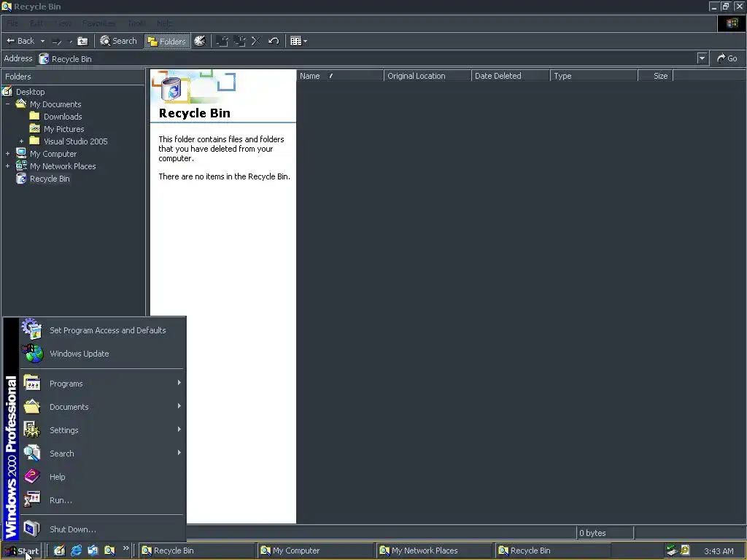Click the network connection tray icon
This screenshot has width=747, height=560.
pyautogui.click(x=672, y=551)
